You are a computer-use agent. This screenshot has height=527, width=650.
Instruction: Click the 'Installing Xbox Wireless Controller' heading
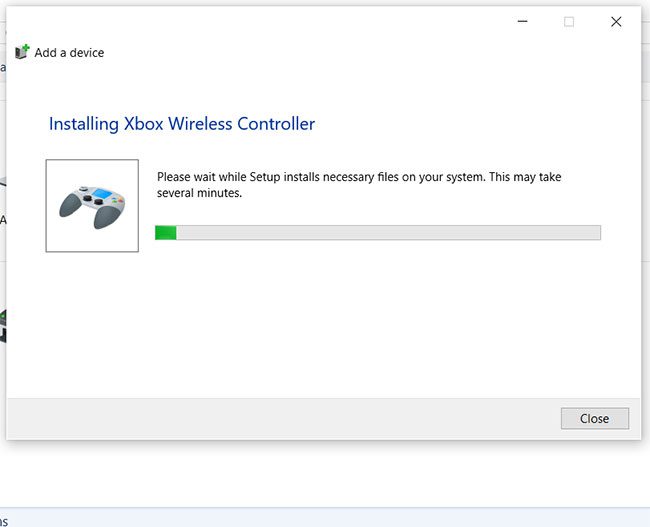tap(182, 124)
